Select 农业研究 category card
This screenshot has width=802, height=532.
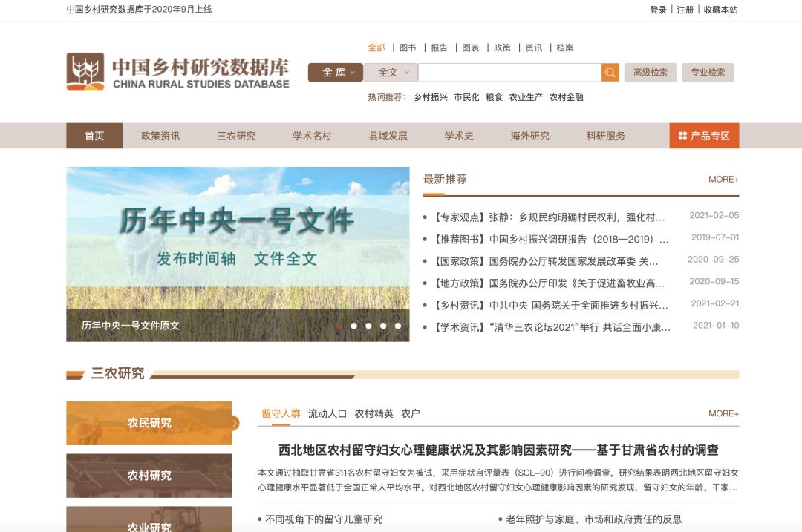pyautogui.click(x=149, y=519)
